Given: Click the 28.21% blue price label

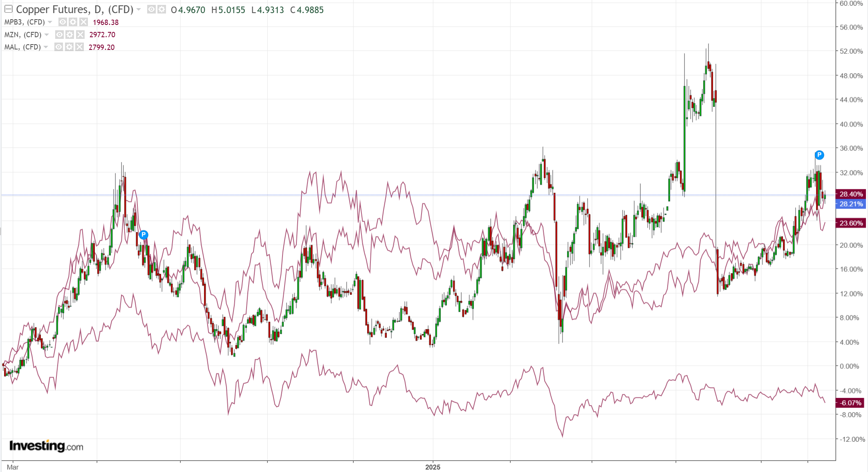Looking at the screenshot, I should coord(850,204).
